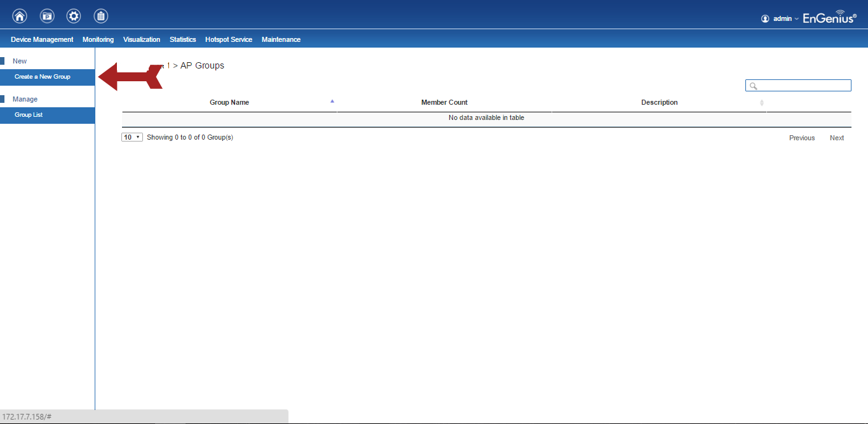The height and width of the screenshot is (424, 868).
Task: Click Create a New Group in sidebar
Action: point(43,77)
